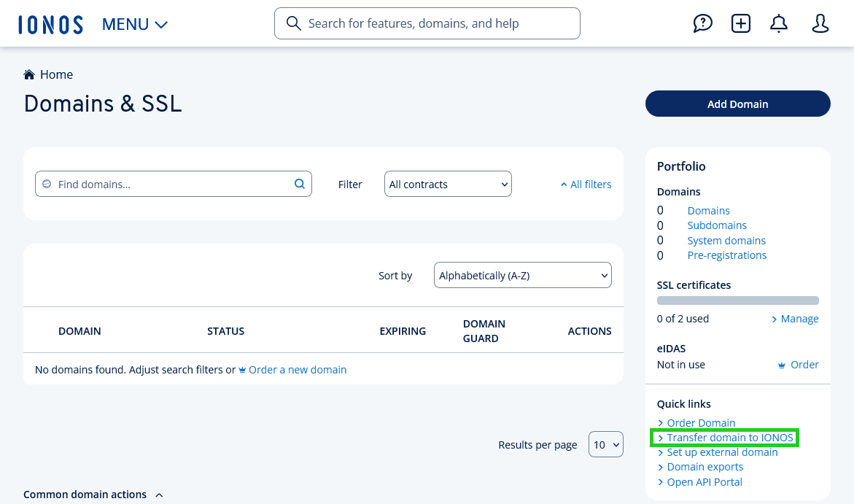Click the add/plus icon in top bar
This screenshot has width=854, height=504.
click(x=740, y=23)
